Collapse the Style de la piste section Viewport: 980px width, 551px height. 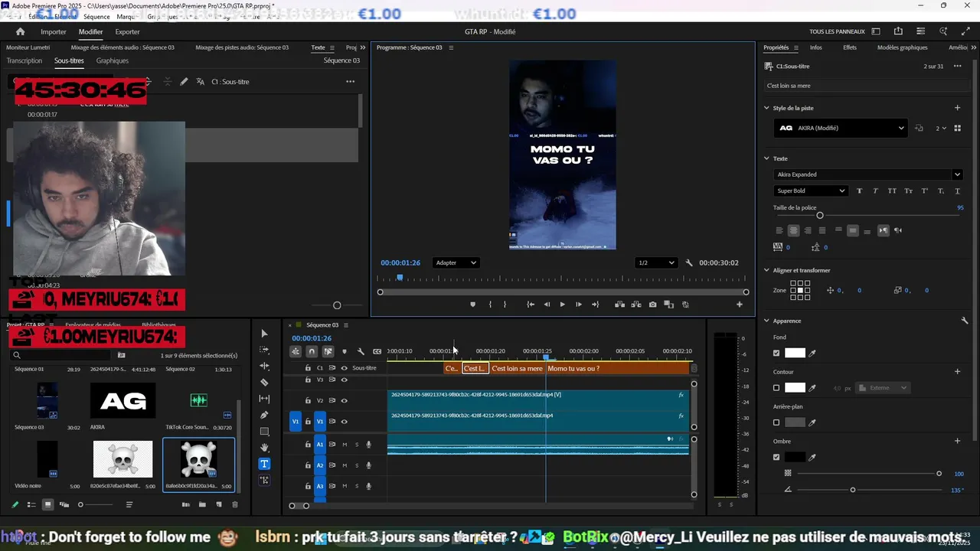[x=766, y=108]
